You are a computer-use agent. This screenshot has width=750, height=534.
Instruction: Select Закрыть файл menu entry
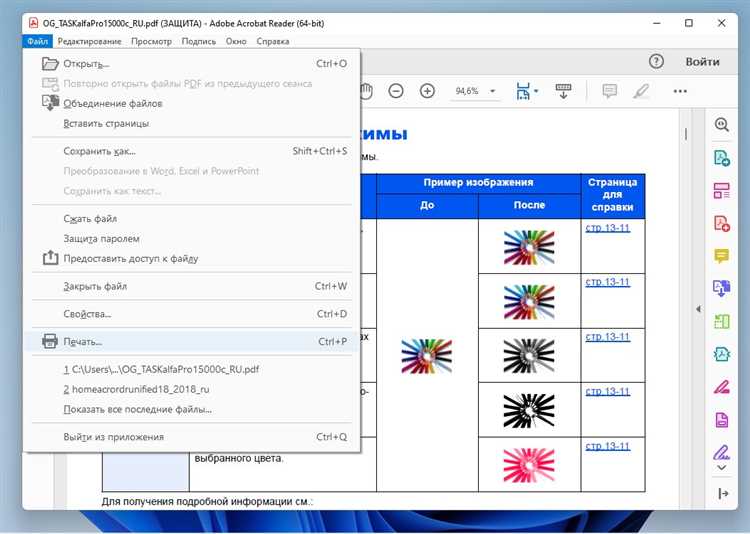191,286
